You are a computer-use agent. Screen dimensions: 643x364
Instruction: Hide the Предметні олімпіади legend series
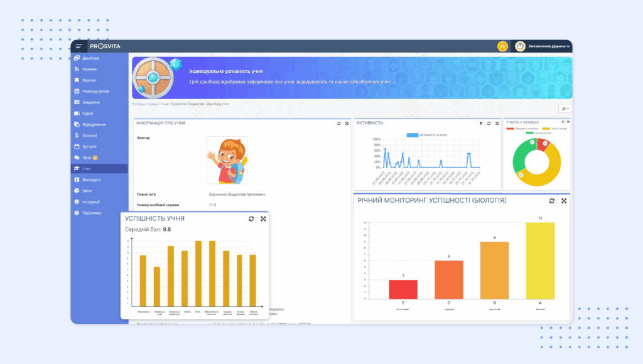(x=522, y=129)
